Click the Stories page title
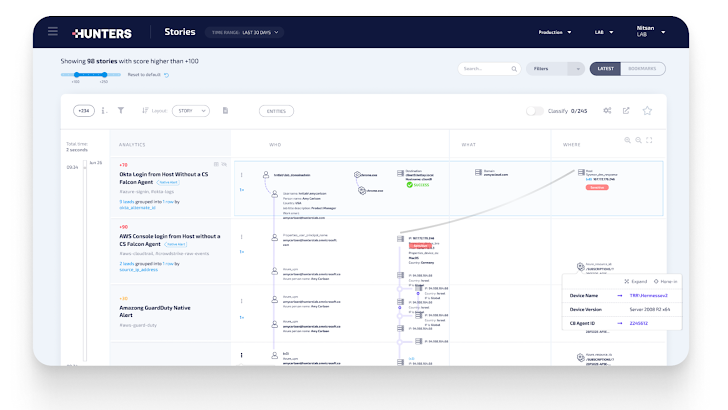This screenshot has width=728, height=410. click(180, 32)
